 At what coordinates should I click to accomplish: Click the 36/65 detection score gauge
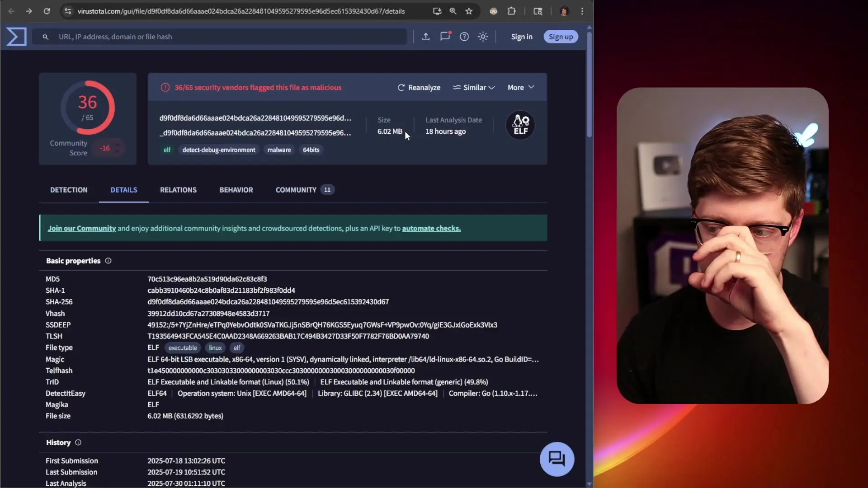click(x=87, y=108)
